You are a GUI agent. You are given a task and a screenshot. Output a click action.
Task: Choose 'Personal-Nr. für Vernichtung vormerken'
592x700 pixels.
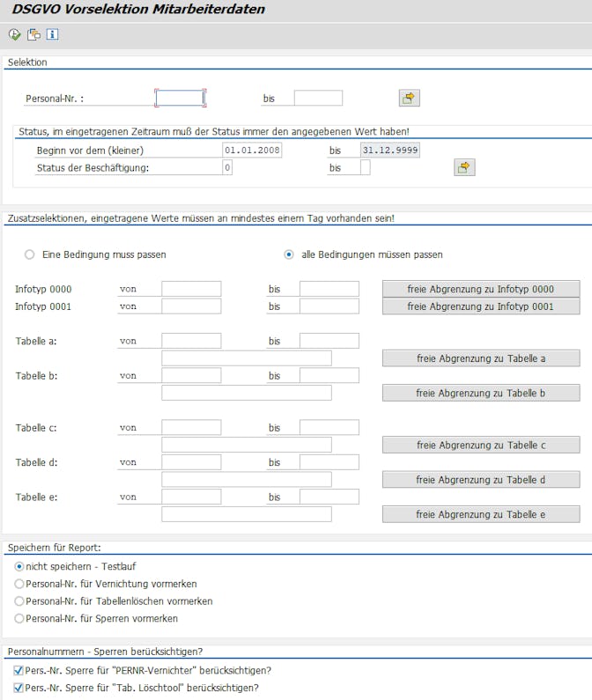click(19, 584)
